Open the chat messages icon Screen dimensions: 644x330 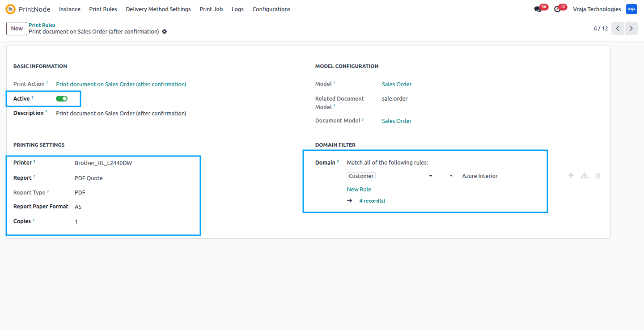pyautogui.click(x=538, y=9)
